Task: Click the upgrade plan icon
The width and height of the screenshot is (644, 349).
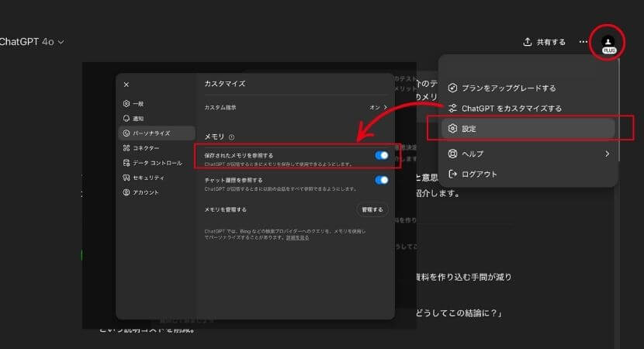Action: tap(452, 88)
